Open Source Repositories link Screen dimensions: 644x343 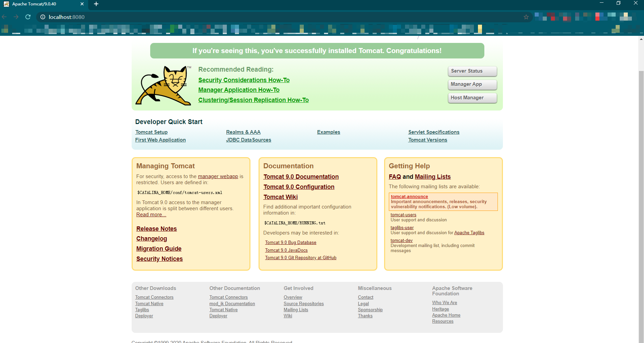[x=304, y=304]
